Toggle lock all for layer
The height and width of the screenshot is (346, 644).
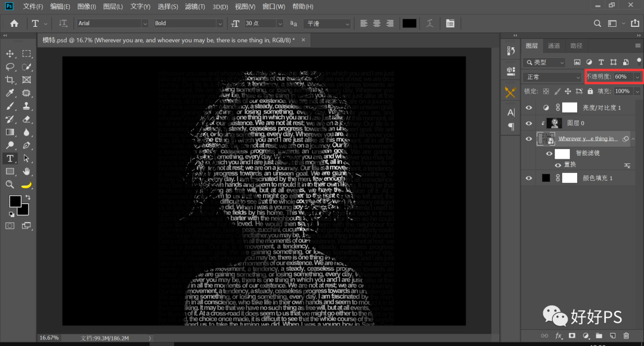(x=590, y=91)
